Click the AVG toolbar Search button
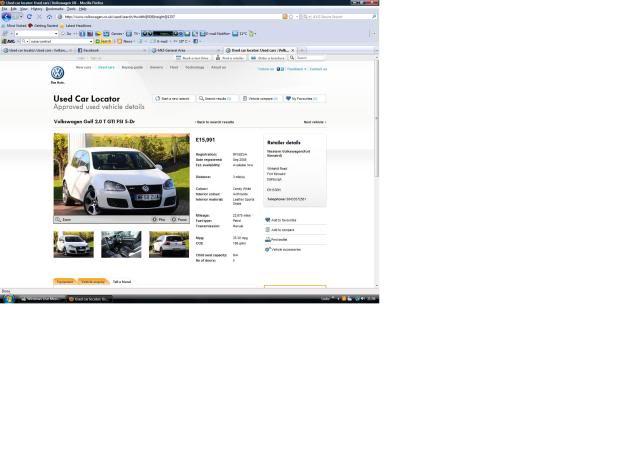This screenshot has width=640, height=474. (104, 41)
